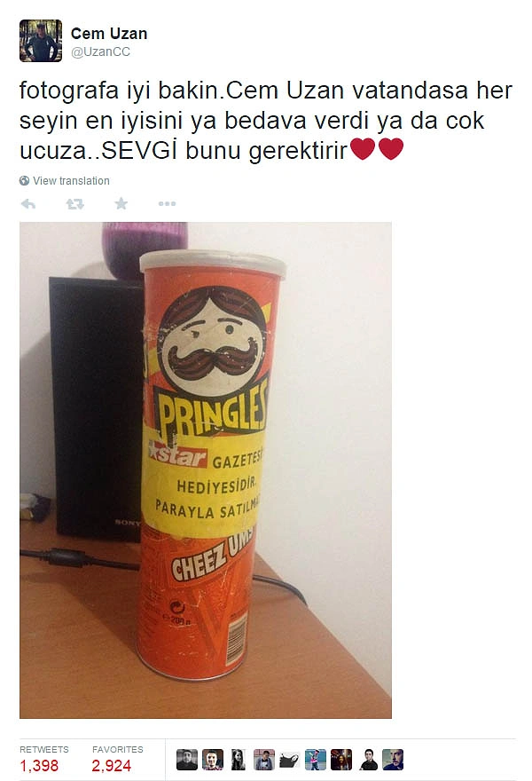Retweet this tweet using the retweet icon
Screen dimensions: 532x781
pos(75,204)
